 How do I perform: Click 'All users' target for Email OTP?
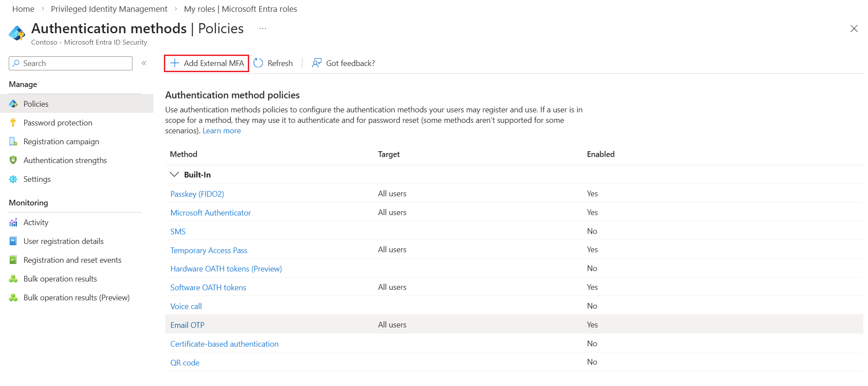pyautogui.click(x=392, y=324)
